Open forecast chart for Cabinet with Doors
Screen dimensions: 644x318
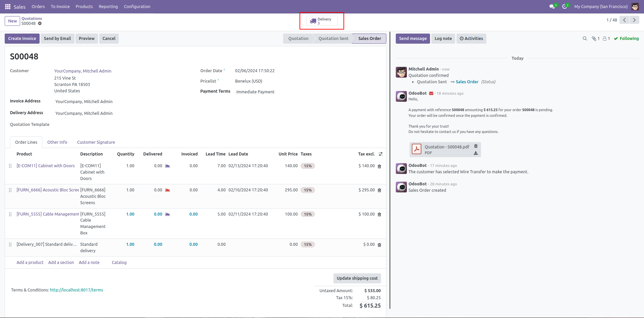coord(167,166)
